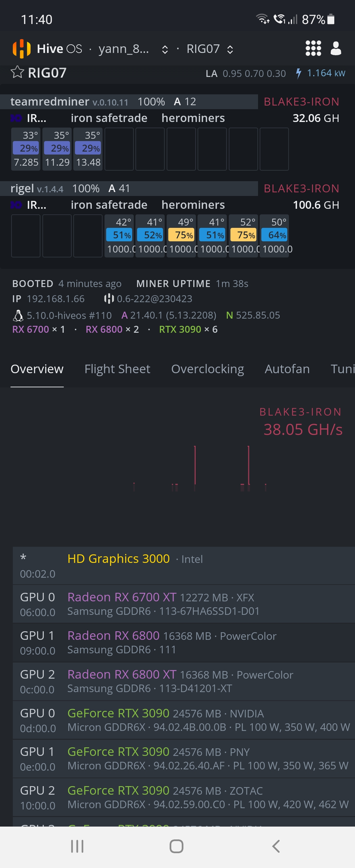Image resolution: width=355 pixels, height=868 pixels.
Task: Open the herominers pool link
Action: click(x=193, y=118)
